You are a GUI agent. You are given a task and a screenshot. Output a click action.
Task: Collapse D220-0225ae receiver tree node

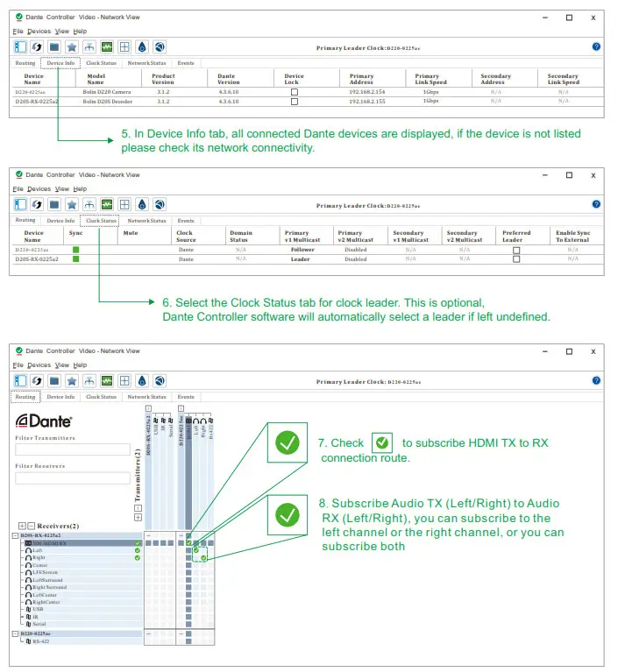pyautogui.click(x=15, y=633)
